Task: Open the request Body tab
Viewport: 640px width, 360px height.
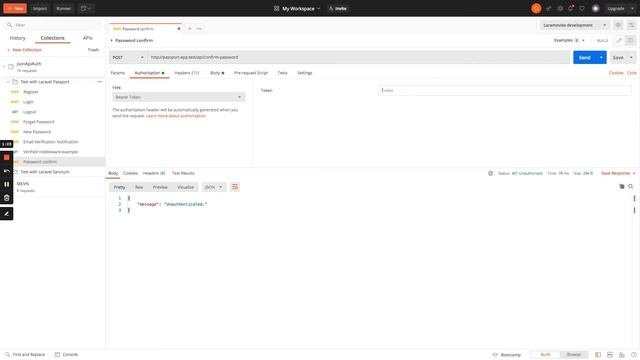Action: [217, 73]
